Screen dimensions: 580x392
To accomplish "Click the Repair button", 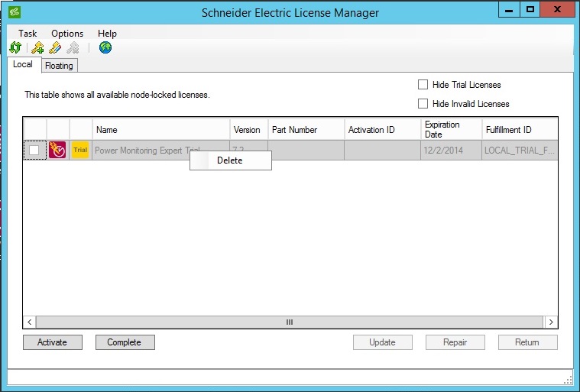I will coord(455,342).
